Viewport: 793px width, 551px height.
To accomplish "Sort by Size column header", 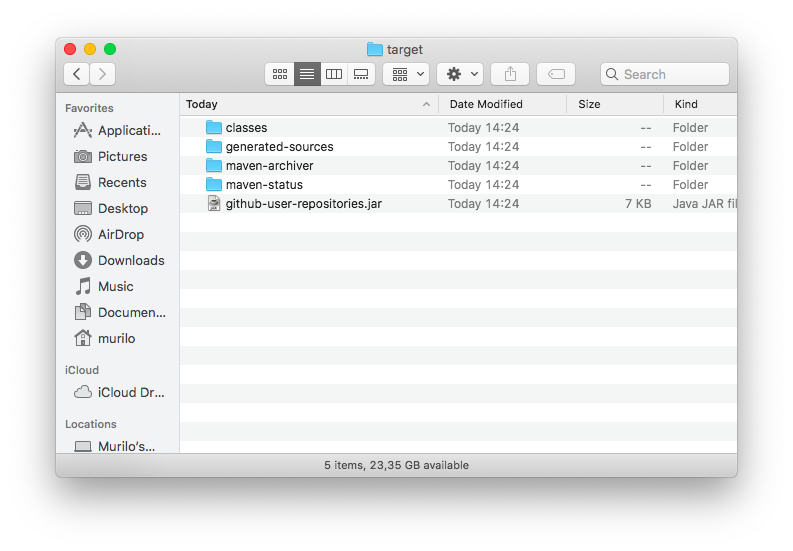I will coord(589,104).
